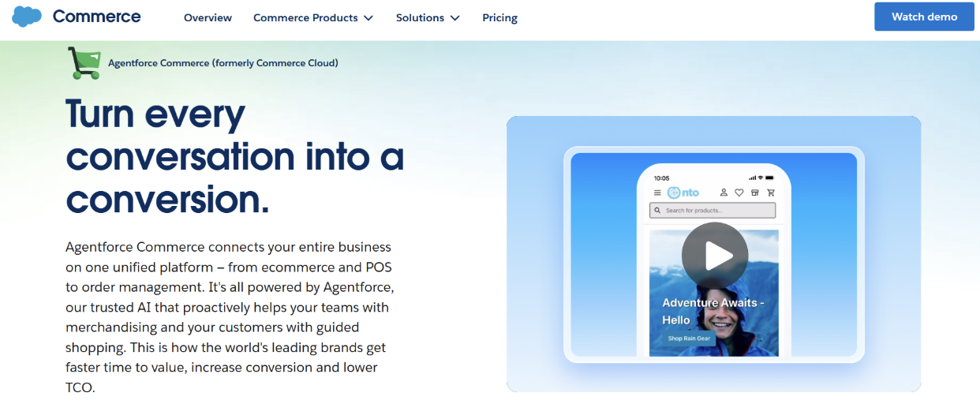This screenshot has height=404, width=980.
Task: Click the green shopping cart icon
Action: (x=84, y=62)
